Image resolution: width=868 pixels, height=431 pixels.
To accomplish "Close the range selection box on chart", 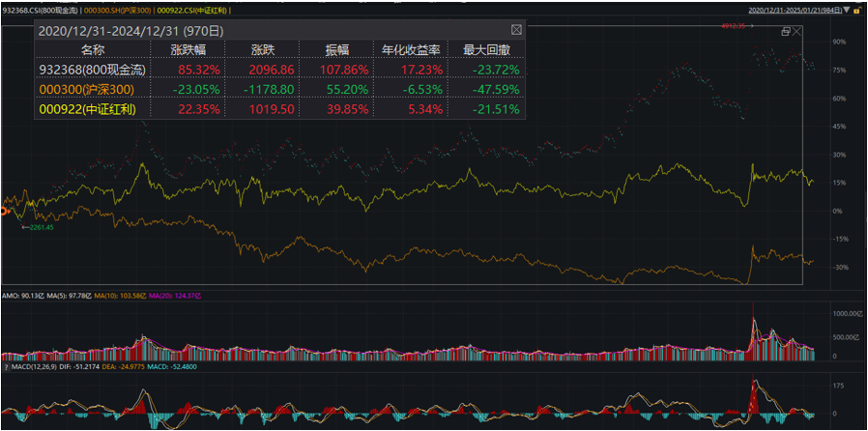I will tap(797, 31).
